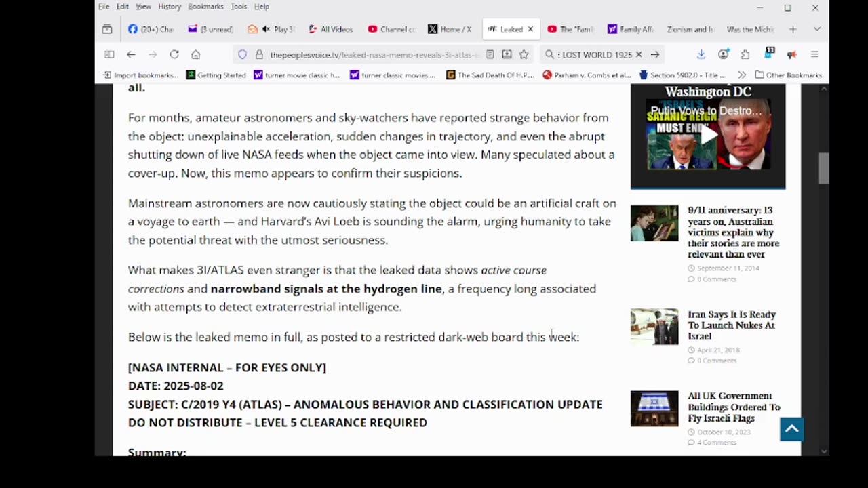Image resolution: width=868 pixels, height=488 pixels.
Task: Switch to the YouTube Channel tab
Action: click(x=391, y=29)
